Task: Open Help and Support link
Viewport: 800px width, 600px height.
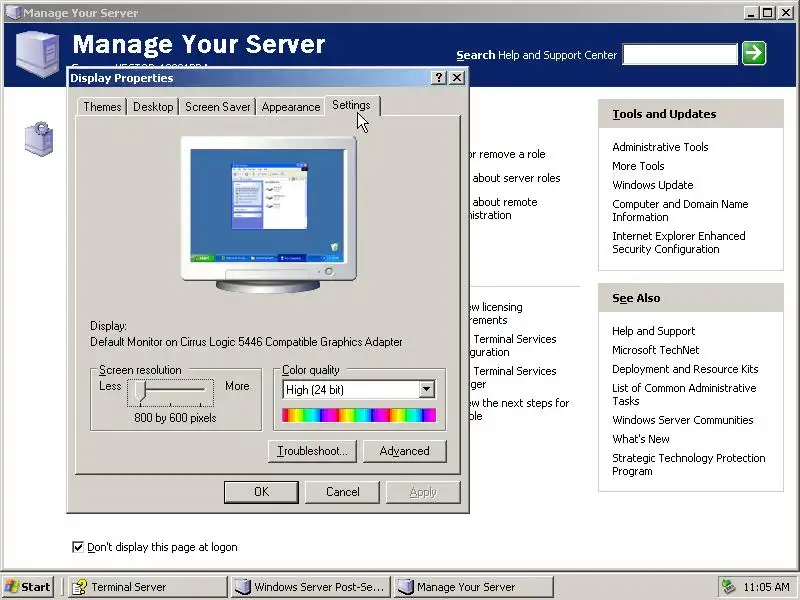Action: coord(654,331)
